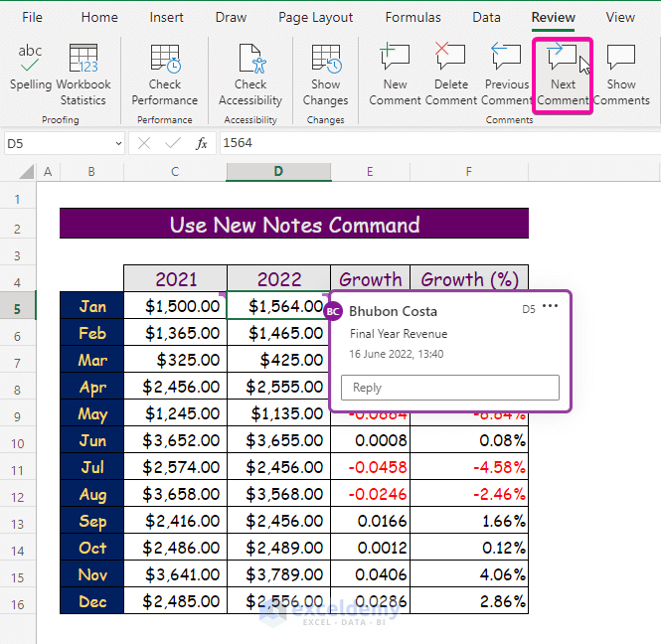This screenshot has height=644, width=661.
Task: Click cell showing 0.08%
Action: [x=469, y=440]
